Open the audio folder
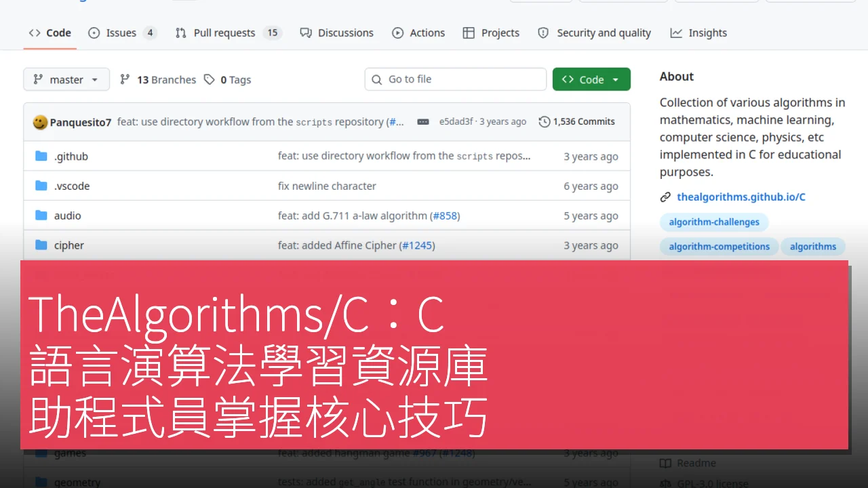The height and width of the screenshot is (488, 868). click(x=68, y=216)
